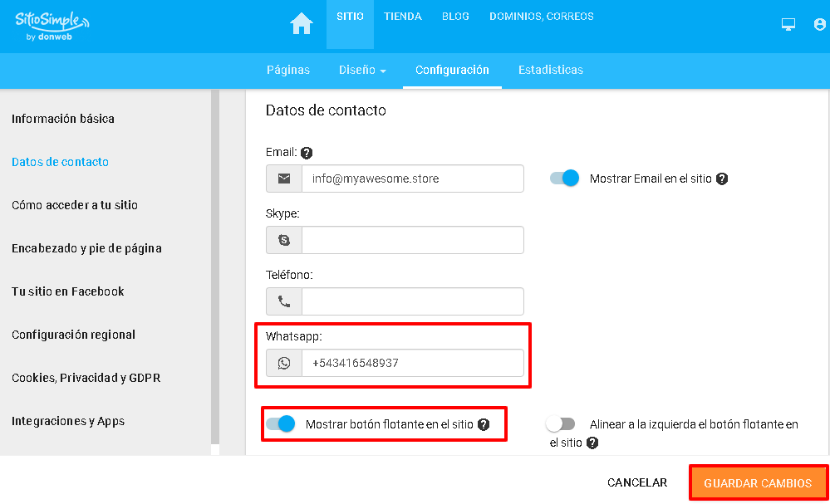Open help for Alinear a la izquierda
Screen dimensions: 830x504
tap(592, 443)
